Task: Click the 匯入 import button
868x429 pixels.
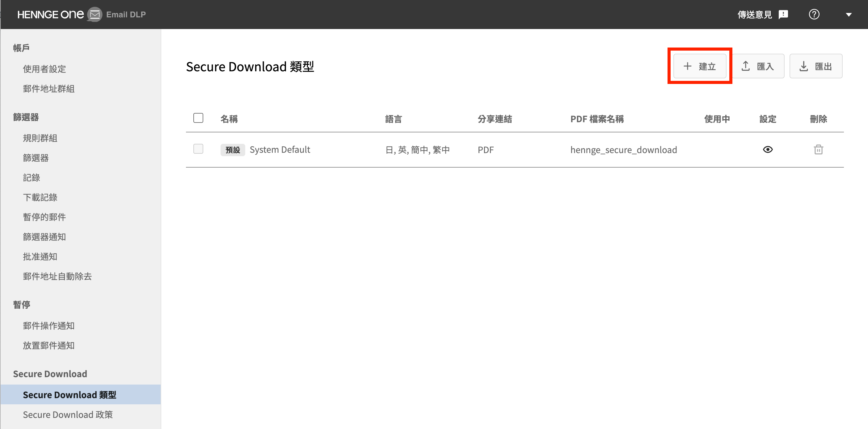Action: click(758, 66)
